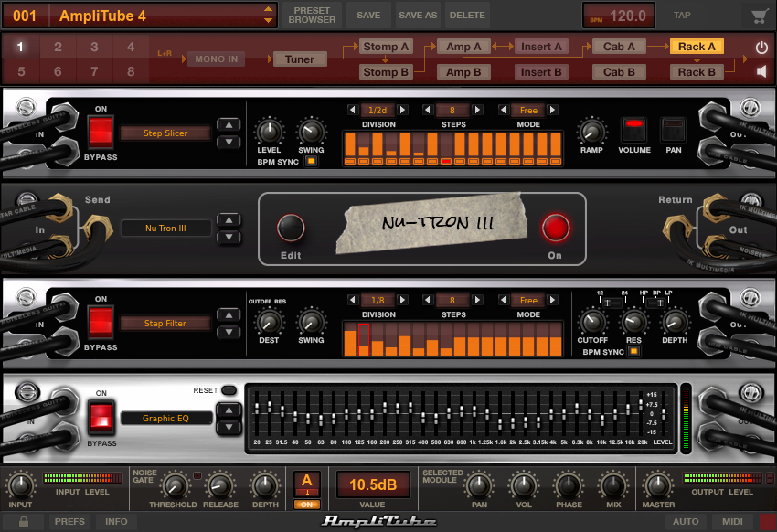Click the red icon in bottom-right corner
The image size is (777, 532).
pos(768,522)
